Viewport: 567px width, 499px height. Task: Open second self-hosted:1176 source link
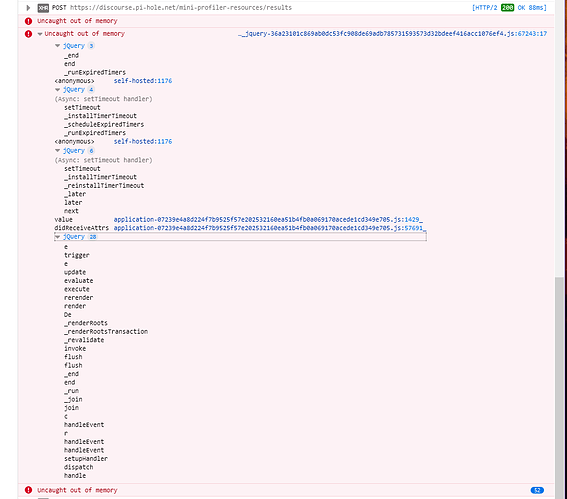143,141
